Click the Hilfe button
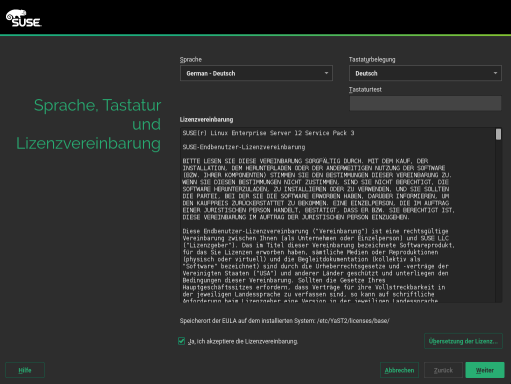Screen dimensions: 511x384 pos(25,370)
